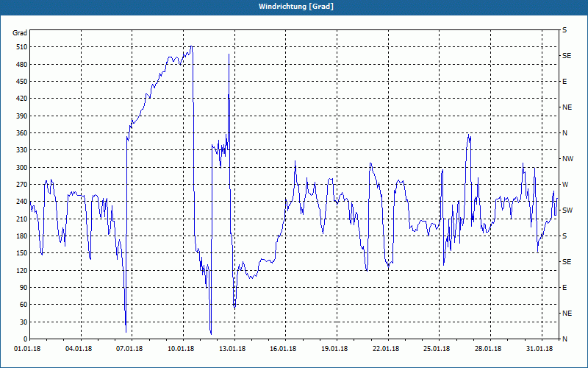Click the SW compass label on right axis
Screen dimensions: 588x368
[567, 210]
